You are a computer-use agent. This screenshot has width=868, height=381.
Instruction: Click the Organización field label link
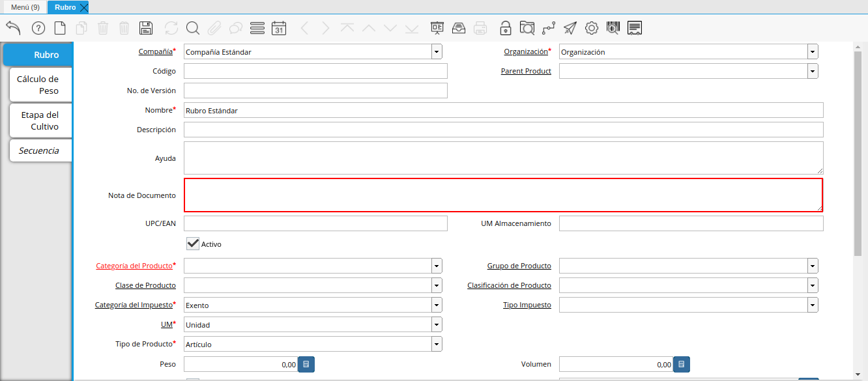coord(525,51)
